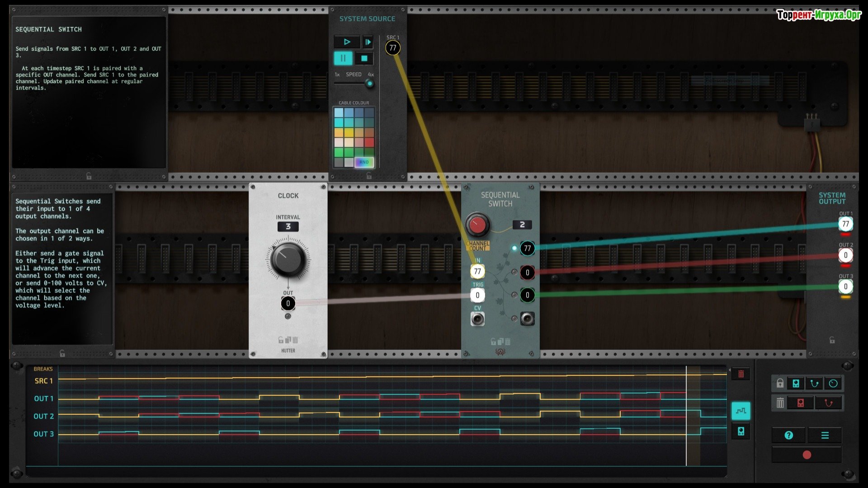868x488 pixels.
Task: Click the red Channel Count knob
Action: coord(477,225)
